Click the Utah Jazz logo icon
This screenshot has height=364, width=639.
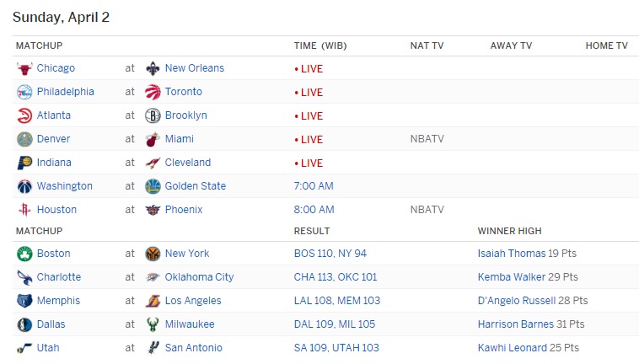24,348
